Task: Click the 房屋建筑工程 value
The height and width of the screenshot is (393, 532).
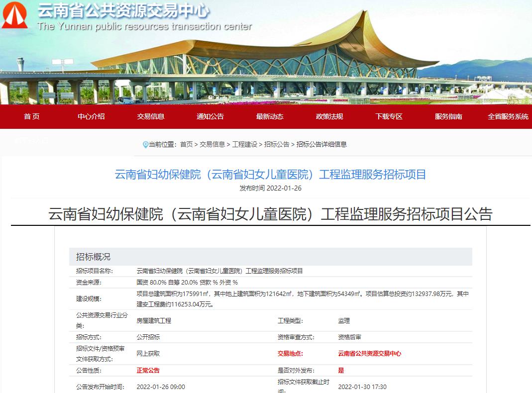Action: pyautogui.click(x=154, y=320)
